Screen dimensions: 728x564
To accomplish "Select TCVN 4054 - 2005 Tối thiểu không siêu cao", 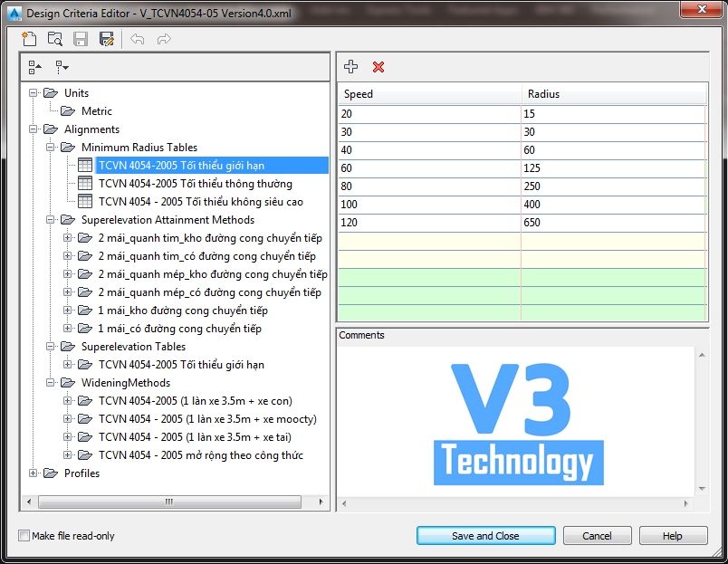I will [x=201, y=202].
